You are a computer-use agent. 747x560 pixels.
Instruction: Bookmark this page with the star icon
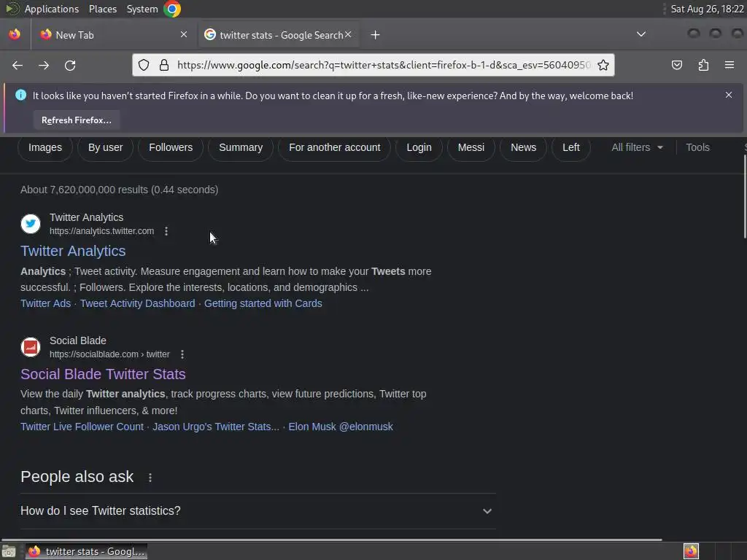click(x=603, y=65)
